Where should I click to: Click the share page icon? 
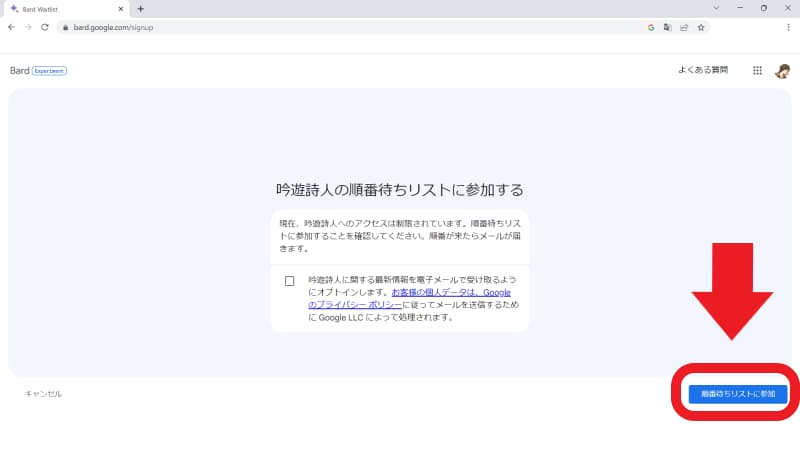(x=684, y=28)
